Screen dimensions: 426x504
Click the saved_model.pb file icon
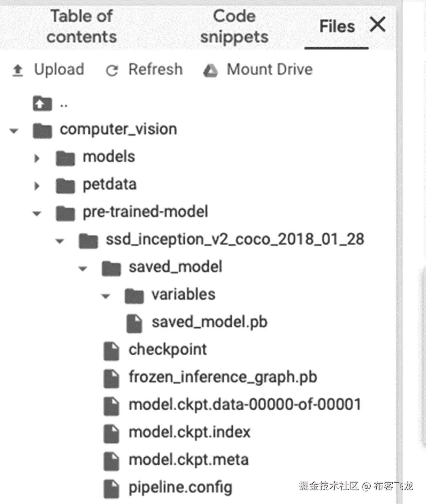(134, 323)
